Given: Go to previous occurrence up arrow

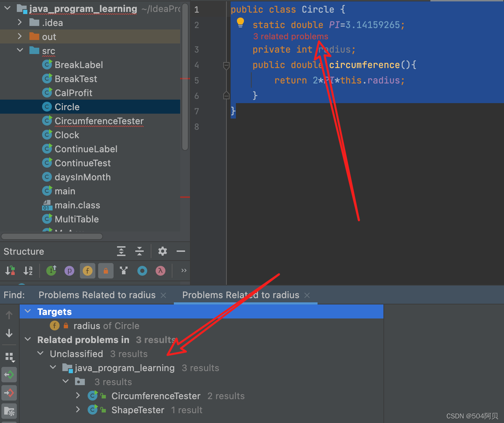Looking at the screenshot, I should pyautogui.click(x=9, y=315).
